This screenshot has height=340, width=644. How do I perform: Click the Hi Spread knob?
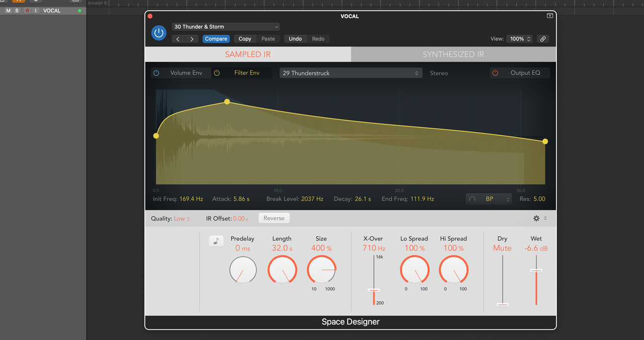tap(454, 269)
